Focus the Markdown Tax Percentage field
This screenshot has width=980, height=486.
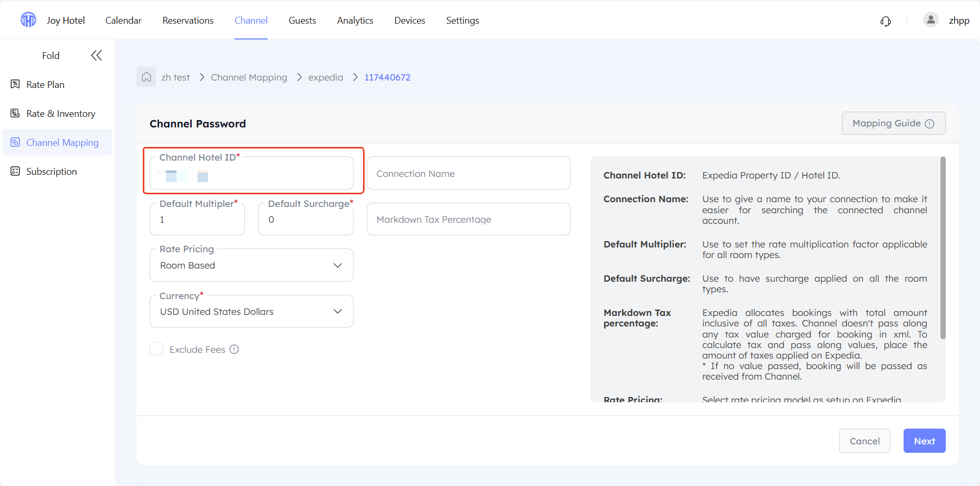[x=468, y=219]
